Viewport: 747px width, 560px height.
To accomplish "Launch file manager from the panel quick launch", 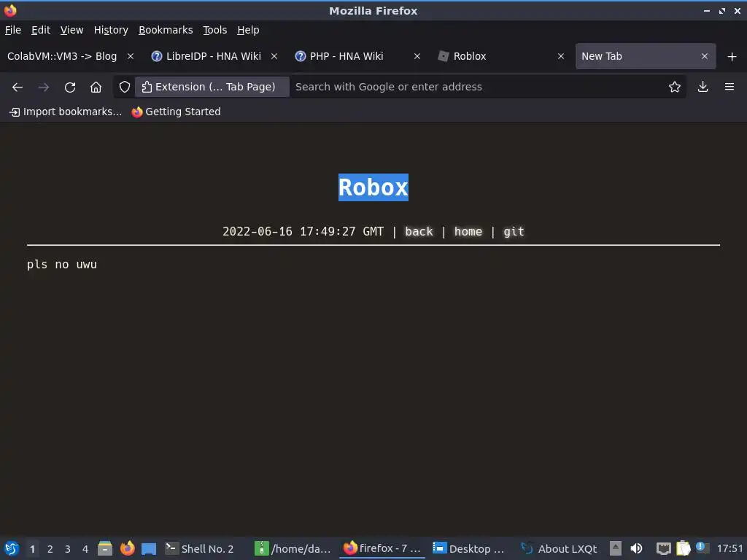I will [x=105, y=548].
